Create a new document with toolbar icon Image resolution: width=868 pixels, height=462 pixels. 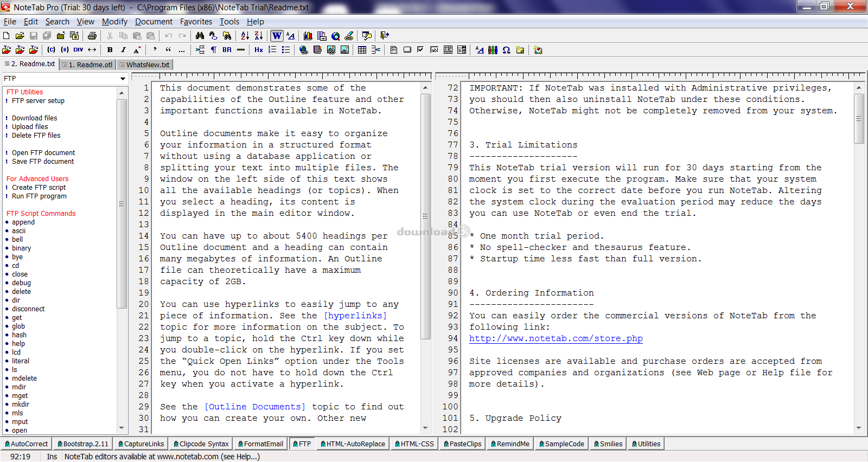pyautogui.click(x=7, y=36)
